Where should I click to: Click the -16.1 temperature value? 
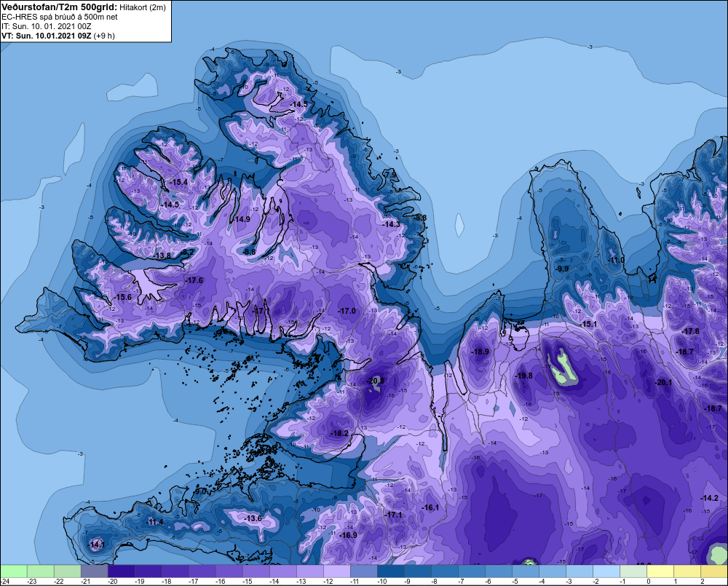tap(430, 508)
